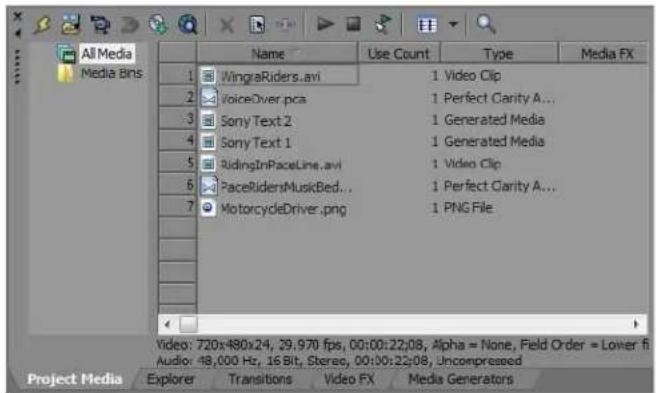Select Sony Text 1 media item
The height and width of the screenshot is (393, 656).
(x=256, y=143)
